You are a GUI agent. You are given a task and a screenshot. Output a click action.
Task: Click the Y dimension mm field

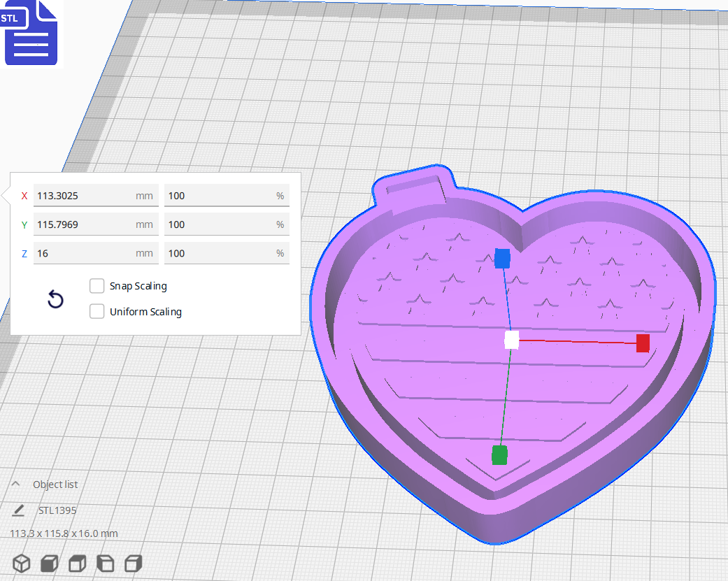click(x=84, y=224)
